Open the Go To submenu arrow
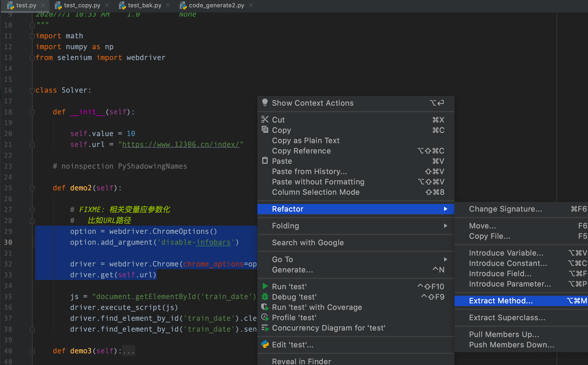This screenshot has height=365, width=588. coord(445,259)
